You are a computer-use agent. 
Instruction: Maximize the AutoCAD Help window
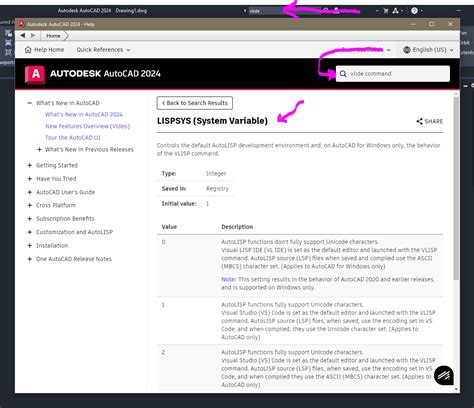432,24
